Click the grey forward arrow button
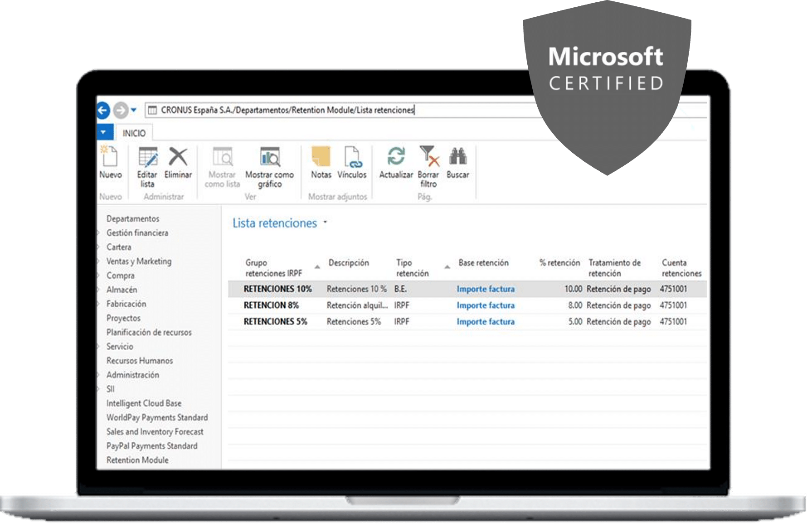812x532 pixels. (x=121, y=110)
